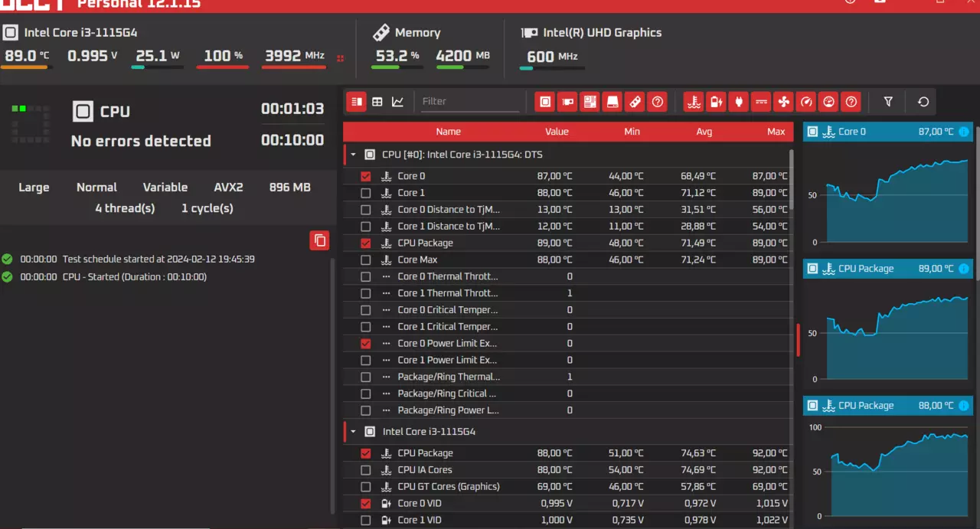Image resolution: width=980 pixels, height=529 pixels.
Task: Check the CPU IA Cores checkbox
Action: coord(365,470)
